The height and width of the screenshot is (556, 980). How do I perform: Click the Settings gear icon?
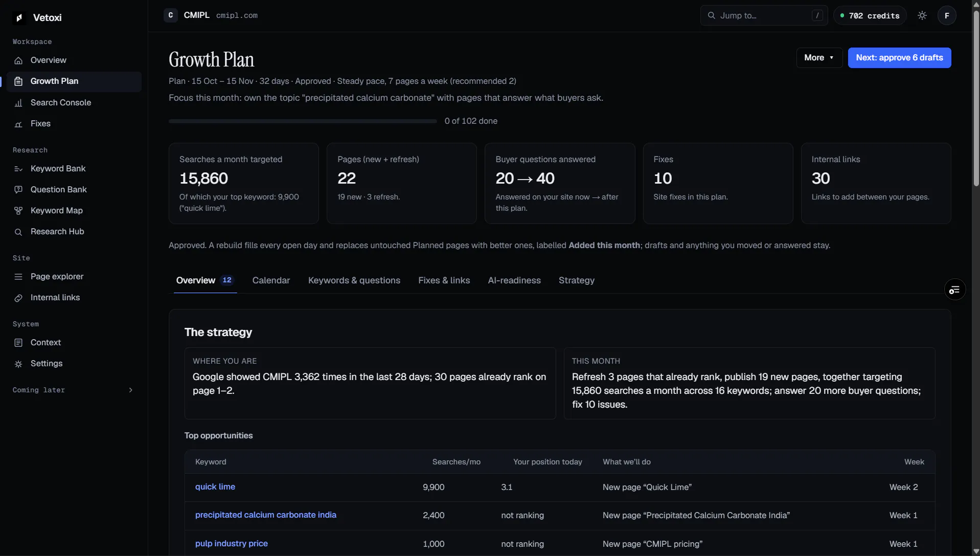[18, 364]
